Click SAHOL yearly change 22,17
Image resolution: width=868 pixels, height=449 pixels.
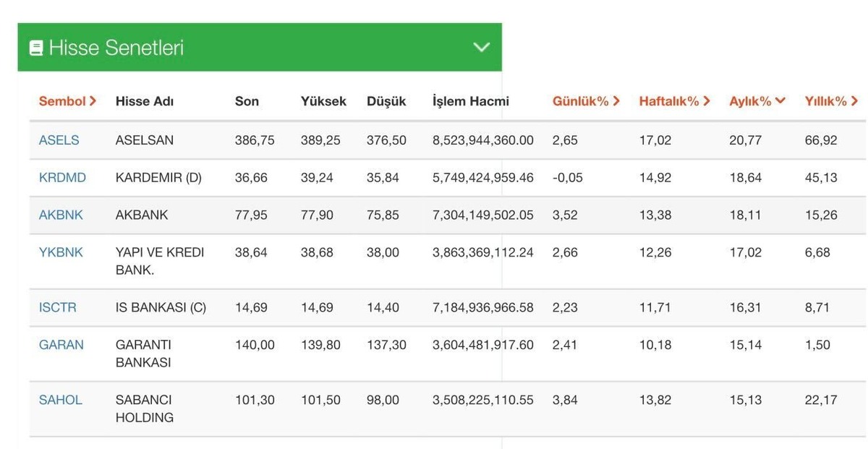[x=821, y=400]
